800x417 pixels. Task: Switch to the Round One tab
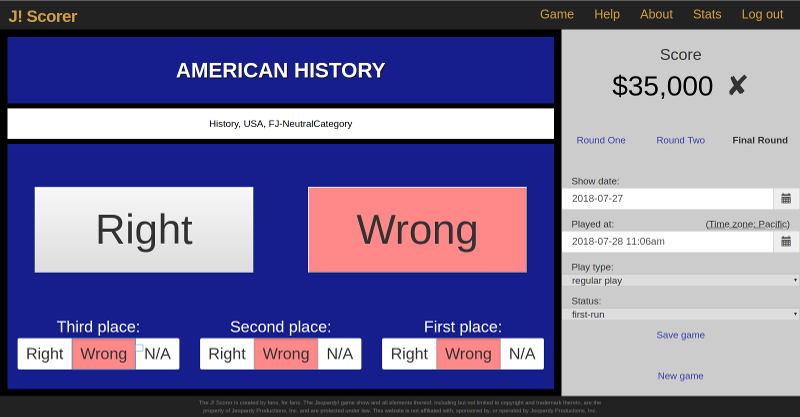(x=601, y=140)
